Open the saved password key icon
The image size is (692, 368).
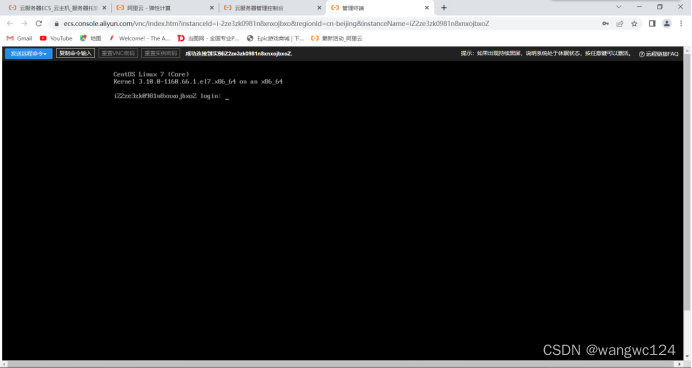tap(606, 24)
